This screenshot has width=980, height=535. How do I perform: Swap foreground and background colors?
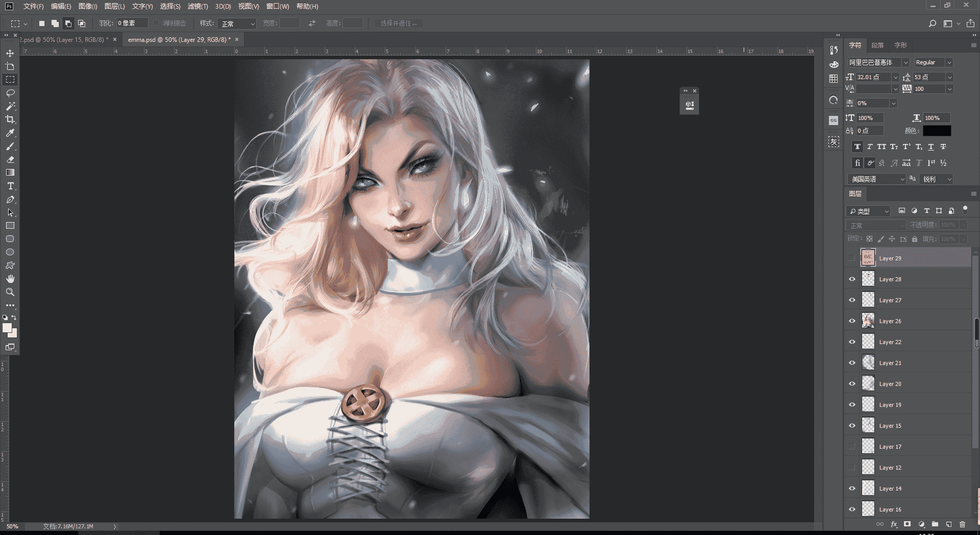(14, 317)
